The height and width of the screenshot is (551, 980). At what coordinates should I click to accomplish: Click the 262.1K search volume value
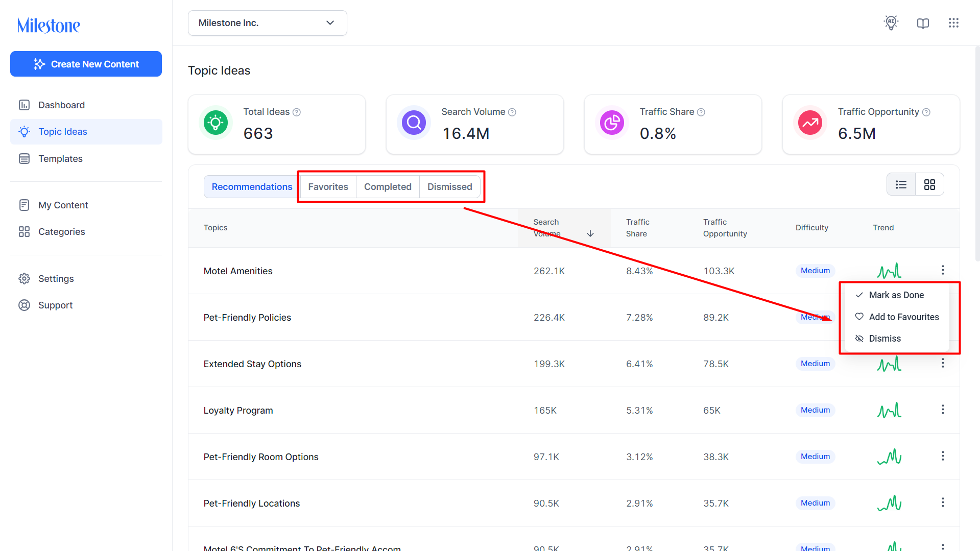click(549, 271)
